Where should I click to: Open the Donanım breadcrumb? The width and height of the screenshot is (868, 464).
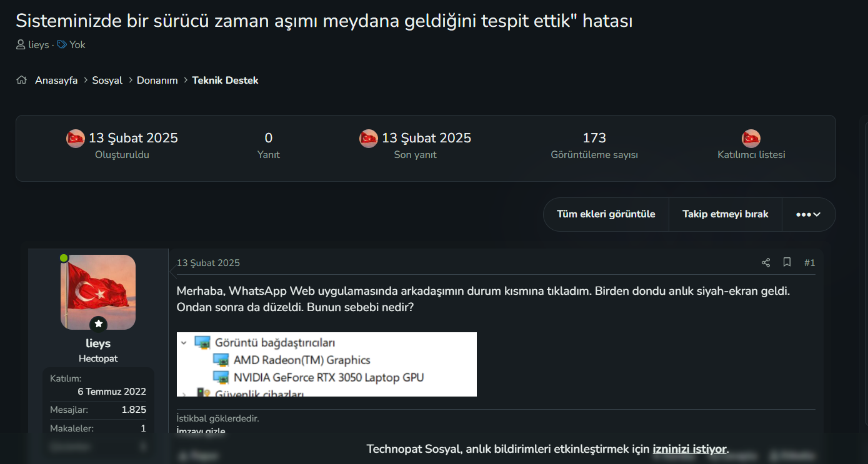pos(157,81)
